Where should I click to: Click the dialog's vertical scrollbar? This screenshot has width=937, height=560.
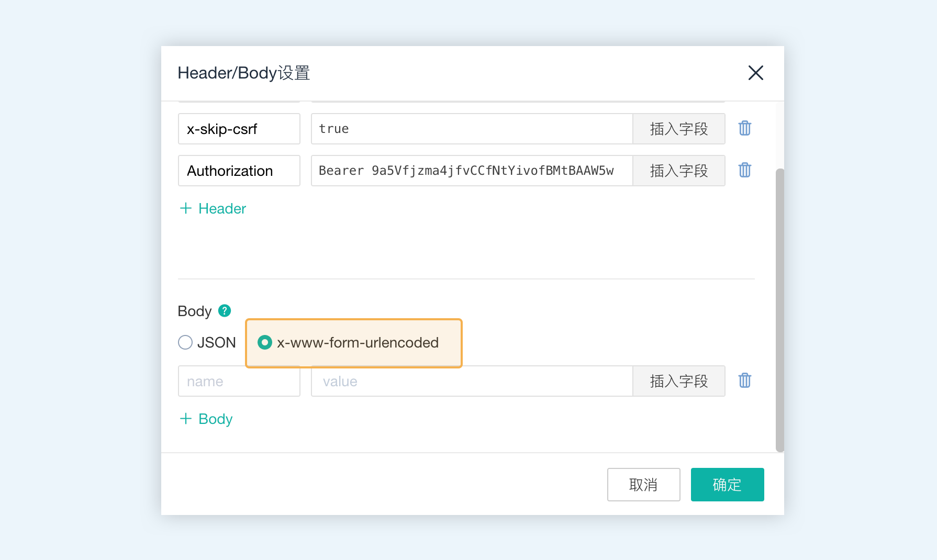point(779,309)
